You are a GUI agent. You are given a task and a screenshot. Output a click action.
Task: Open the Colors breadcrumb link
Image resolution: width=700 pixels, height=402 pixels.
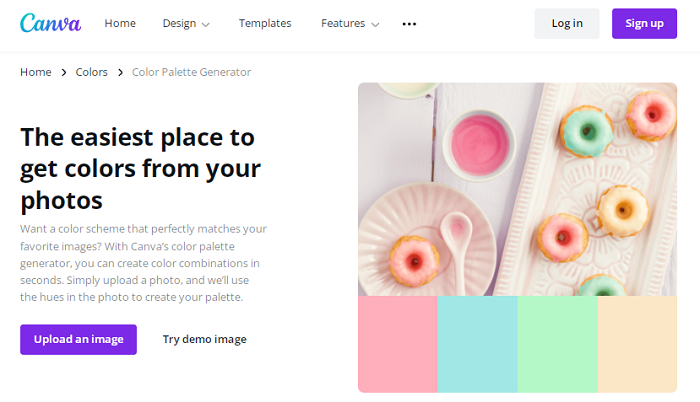pyautogui.click(x=92, y=72)
